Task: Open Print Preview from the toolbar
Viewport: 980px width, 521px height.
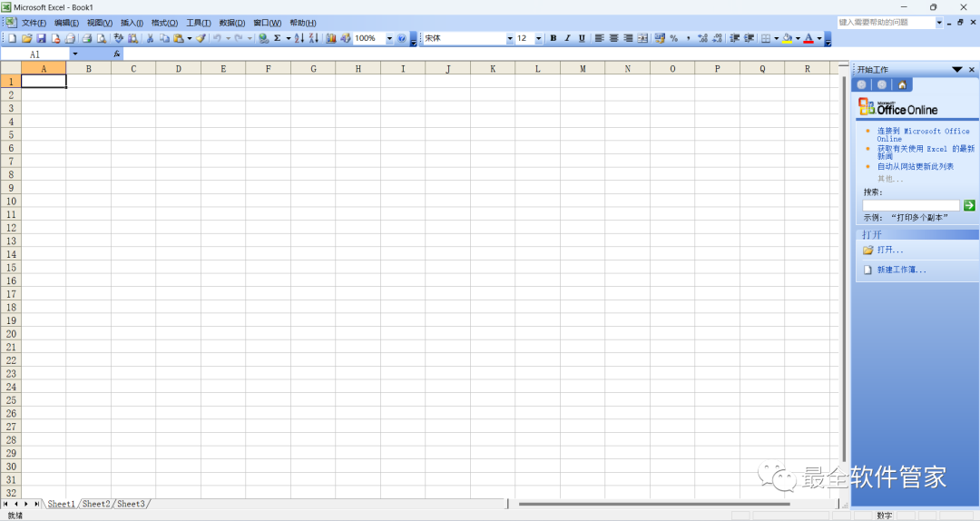Action: [x=102, y=38]
